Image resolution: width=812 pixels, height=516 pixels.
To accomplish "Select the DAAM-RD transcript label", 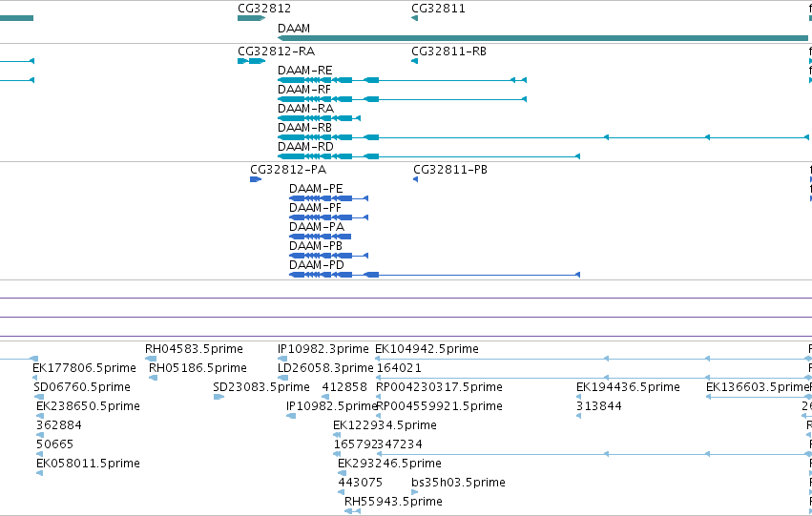I will pos(305,147).
